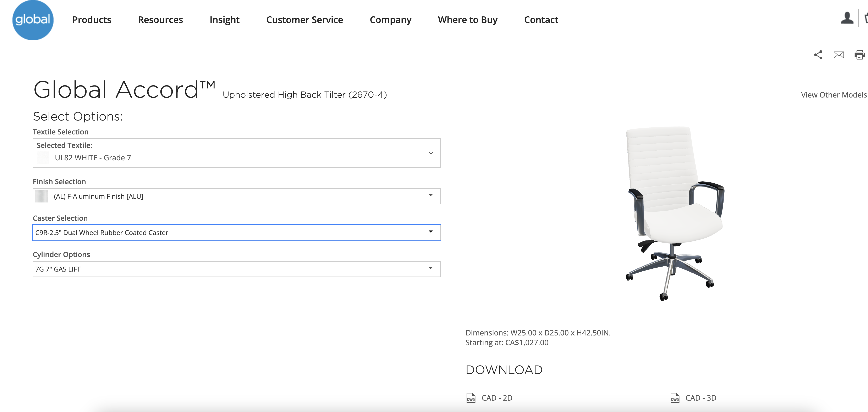
Task: Open the Cylinder Options dropdown
Action: pos(430,268)
